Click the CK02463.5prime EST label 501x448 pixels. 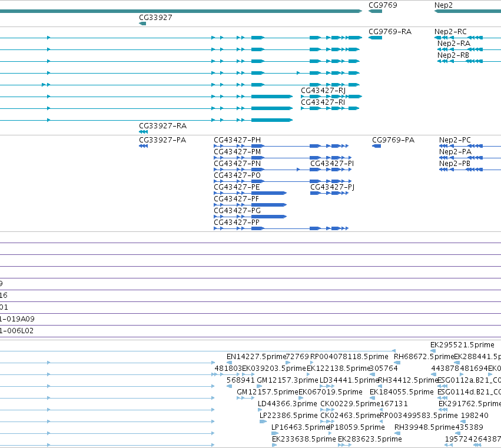[x=350, y=416]
